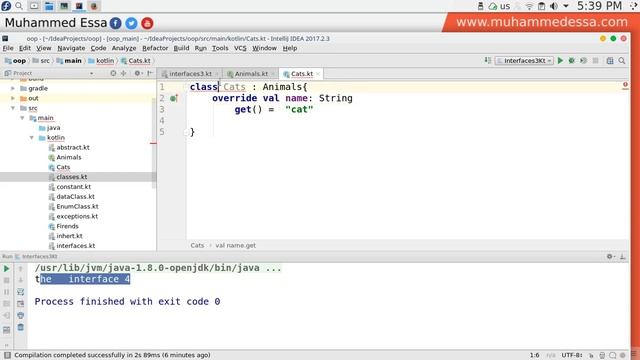Click Run with Coverage icon in toolbar
The height and width of the screenshot is (360, 640).
point(584,60)
